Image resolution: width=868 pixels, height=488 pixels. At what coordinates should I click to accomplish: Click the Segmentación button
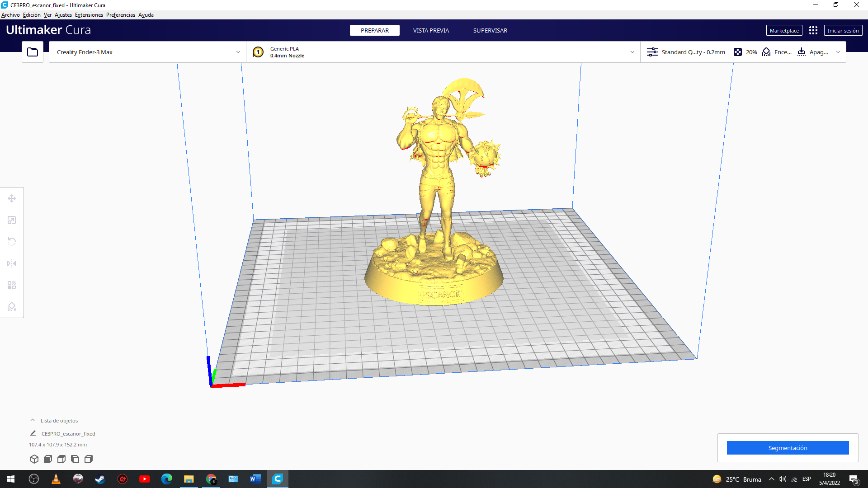click(788, 448)
